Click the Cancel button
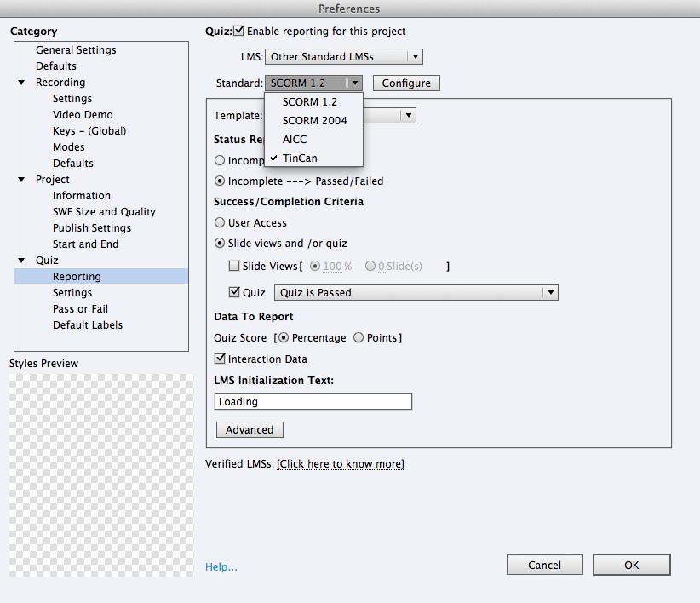The height and width of the screenshot is (603, 700). (x=545, y=565)
